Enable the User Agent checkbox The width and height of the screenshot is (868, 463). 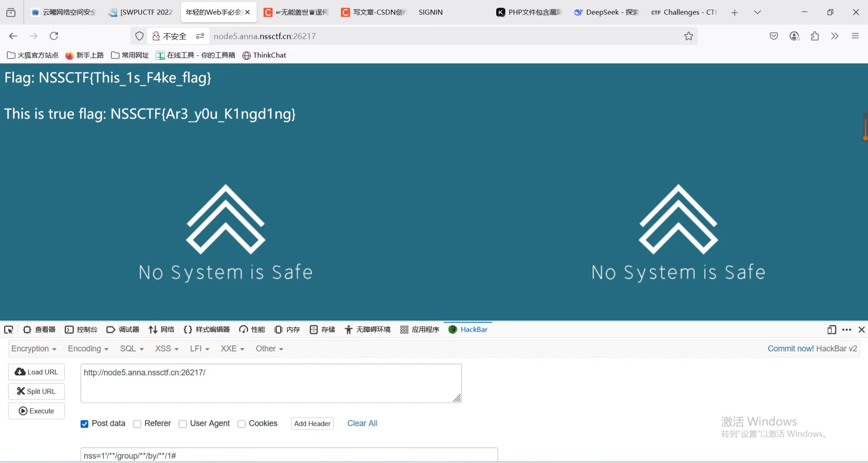pos(182,424)
